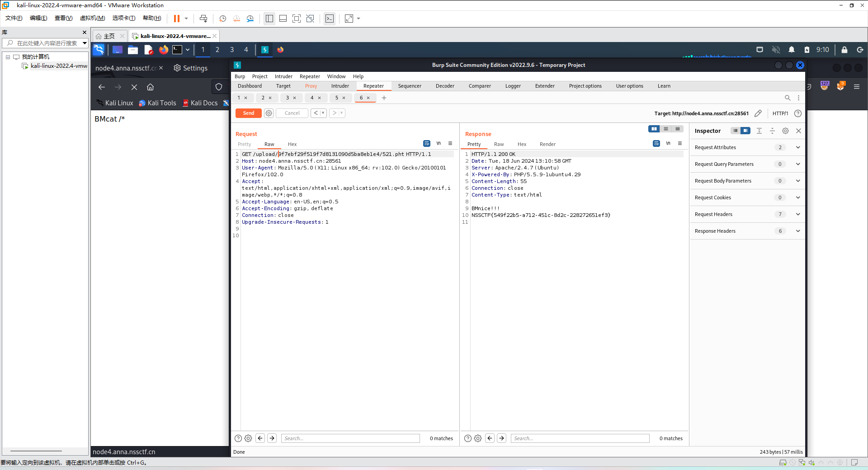Screen dimensions: 868x470
Task: Go to previous request with < button
Action: [316, 113]
